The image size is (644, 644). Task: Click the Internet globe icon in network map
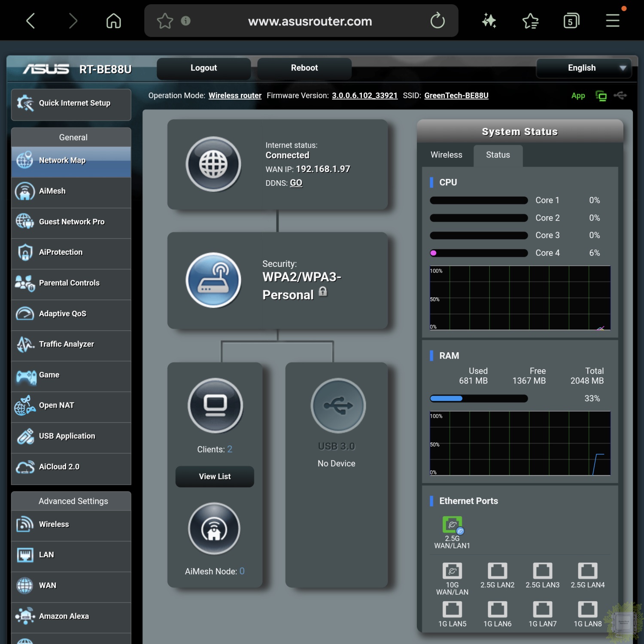pyautogui.click(x=213, y=164)
